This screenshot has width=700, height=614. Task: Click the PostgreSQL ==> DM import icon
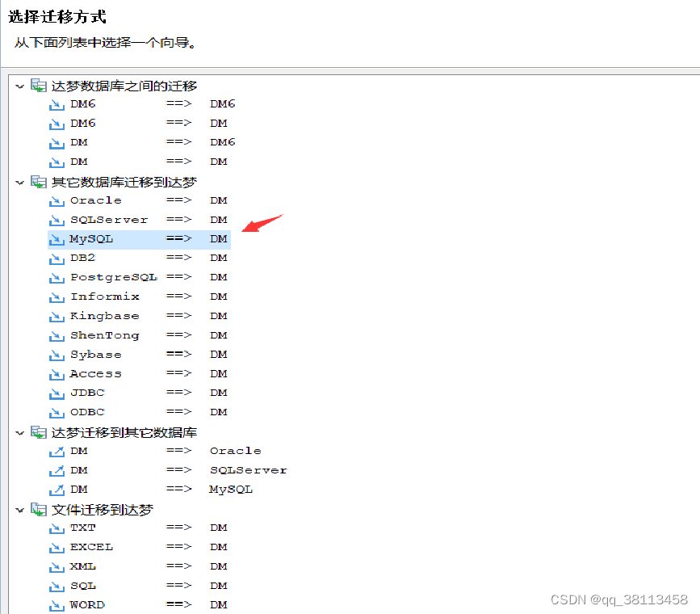(57, 278)
